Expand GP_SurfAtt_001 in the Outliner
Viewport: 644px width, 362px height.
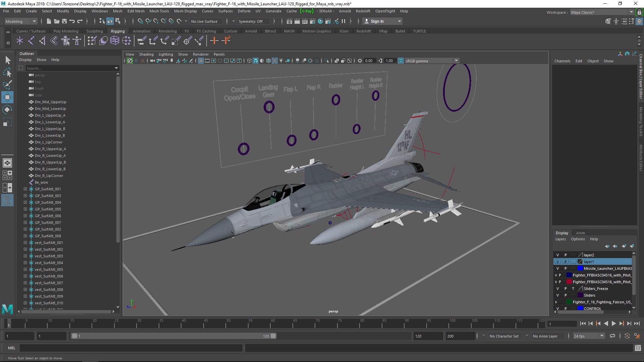click(25, 189)
